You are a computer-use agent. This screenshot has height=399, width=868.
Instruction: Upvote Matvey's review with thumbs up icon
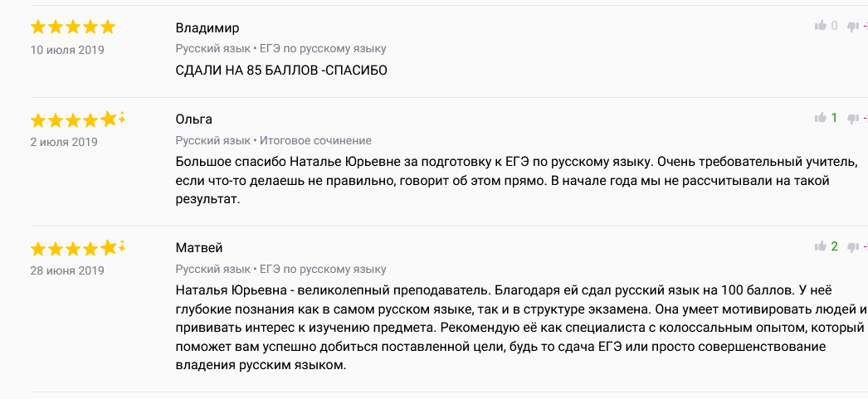821,246
